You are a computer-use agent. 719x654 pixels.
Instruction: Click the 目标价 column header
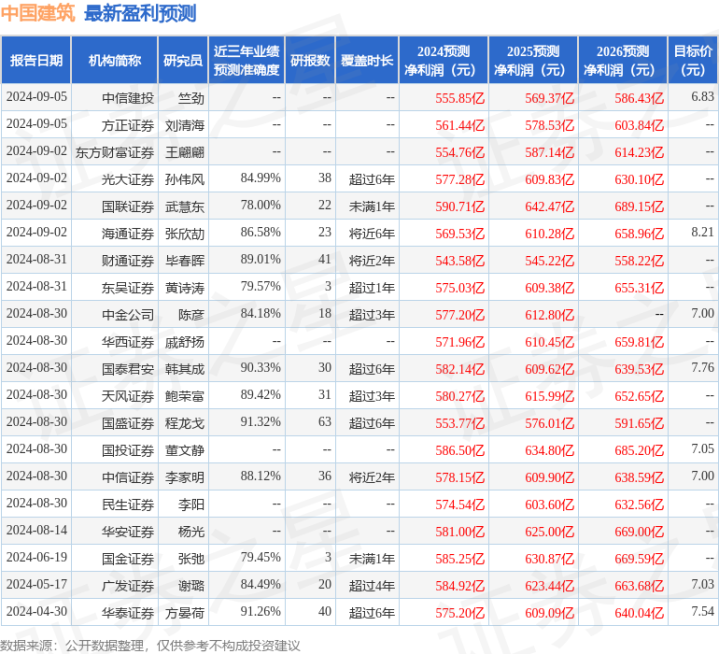pyautogui.click(x=693, y=60)
